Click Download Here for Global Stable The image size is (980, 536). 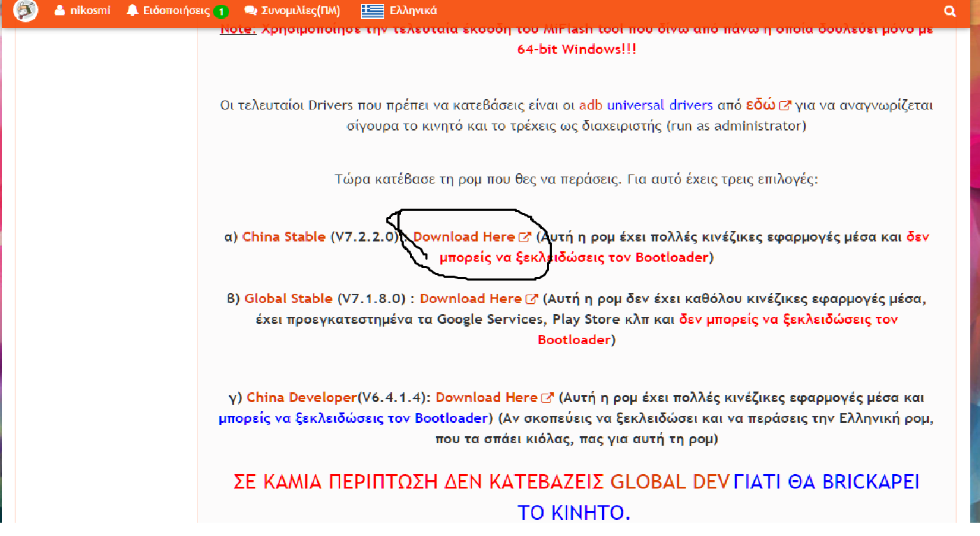pos(478,299)
